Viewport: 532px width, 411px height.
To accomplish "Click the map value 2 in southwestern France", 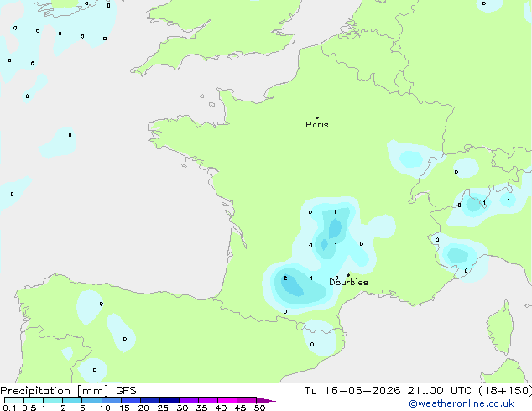I will [x=285, y=278].
